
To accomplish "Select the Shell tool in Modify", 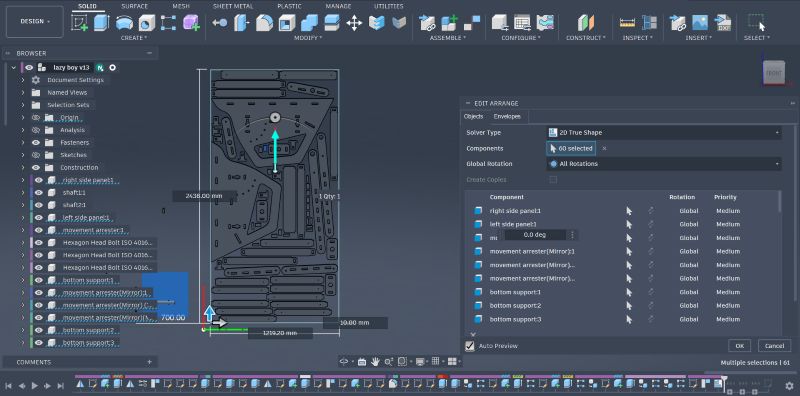I will (x=287, y=22).
